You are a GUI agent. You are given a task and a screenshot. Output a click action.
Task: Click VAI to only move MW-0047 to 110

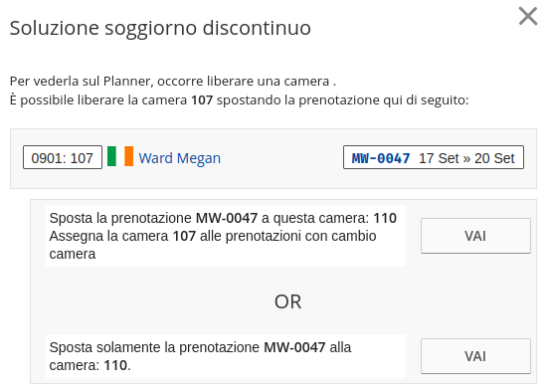475,356
